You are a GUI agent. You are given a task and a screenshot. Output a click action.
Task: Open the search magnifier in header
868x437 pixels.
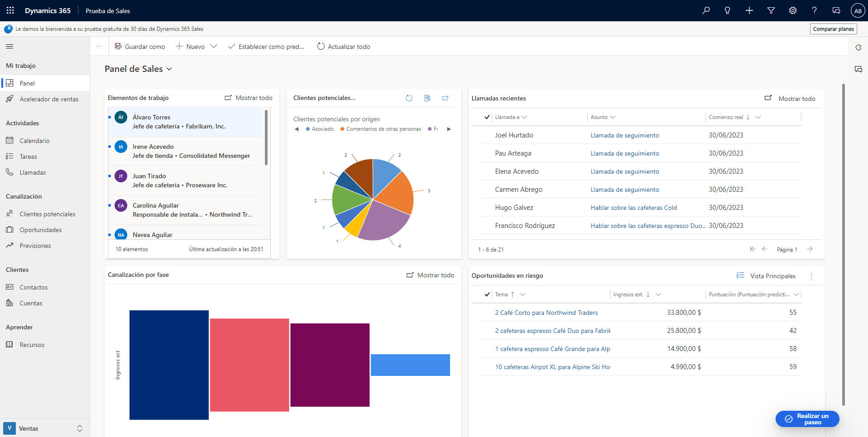point(706,10)
